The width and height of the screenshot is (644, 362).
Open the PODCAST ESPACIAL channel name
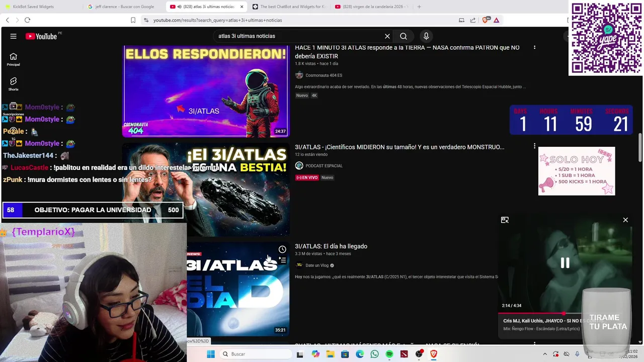point(324,166)
